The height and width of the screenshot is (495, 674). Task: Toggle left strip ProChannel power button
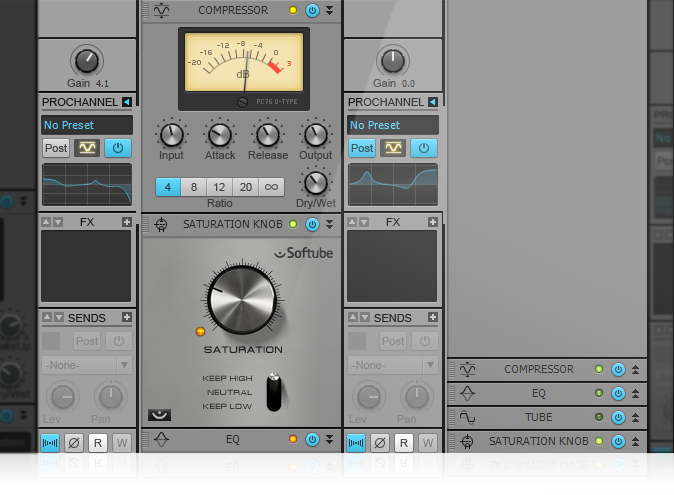tap(118, 148)
